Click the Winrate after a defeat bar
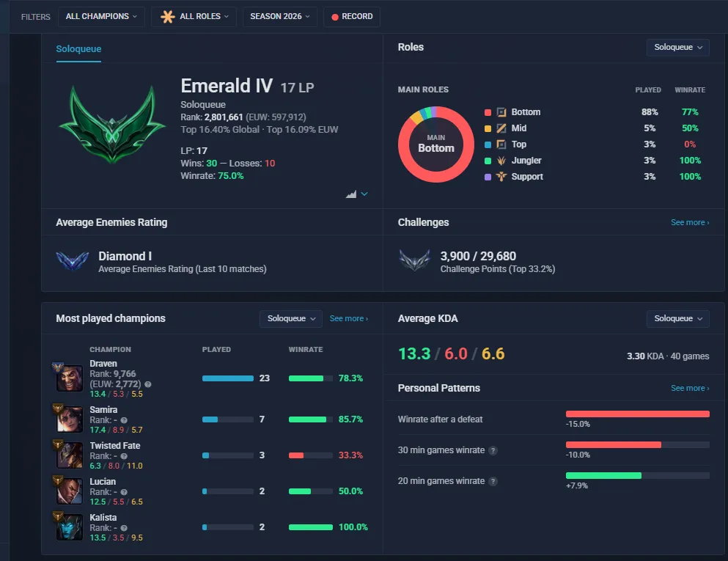Image resolution: width=728 pixels, height=561 pixels. coord(638,414)
